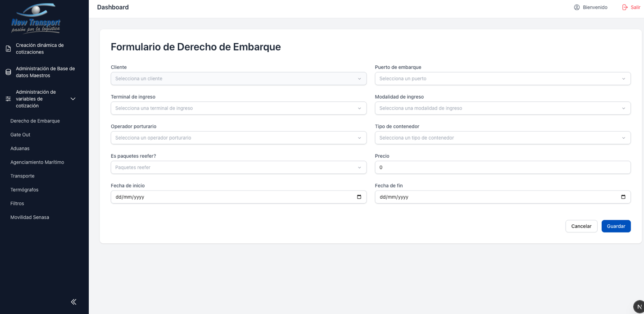Click the user profile icon next to Bienvenido

click(x=576, y=7)
